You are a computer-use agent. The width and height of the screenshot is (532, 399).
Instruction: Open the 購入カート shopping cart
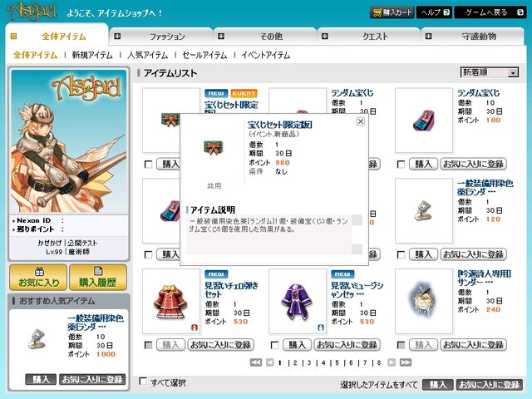click(x=392, y=12)
